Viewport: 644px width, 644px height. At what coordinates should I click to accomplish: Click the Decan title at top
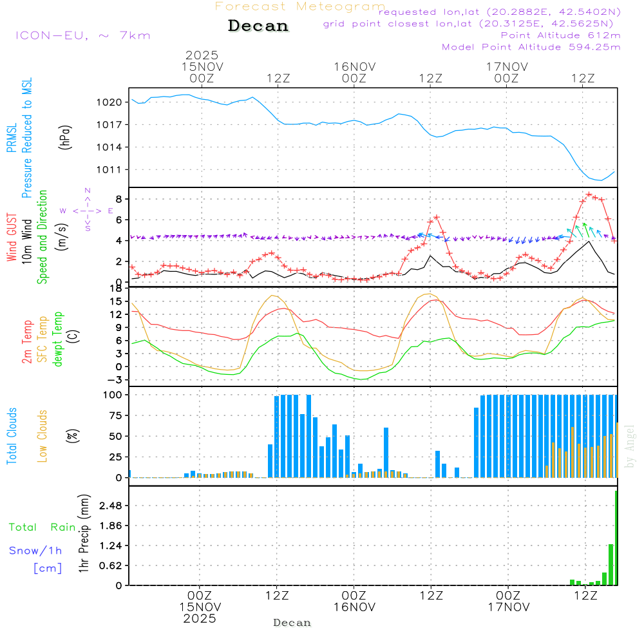tap(258, 26)
